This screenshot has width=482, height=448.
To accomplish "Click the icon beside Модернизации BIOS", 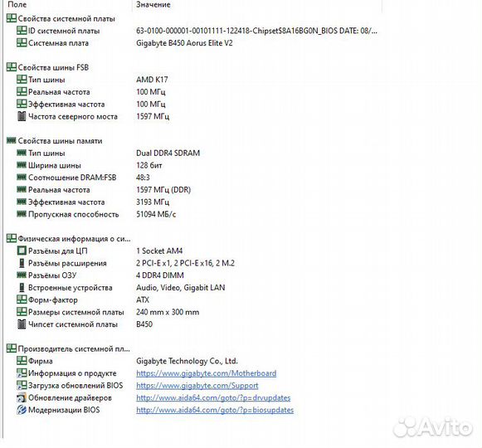I will pos(22,410).
